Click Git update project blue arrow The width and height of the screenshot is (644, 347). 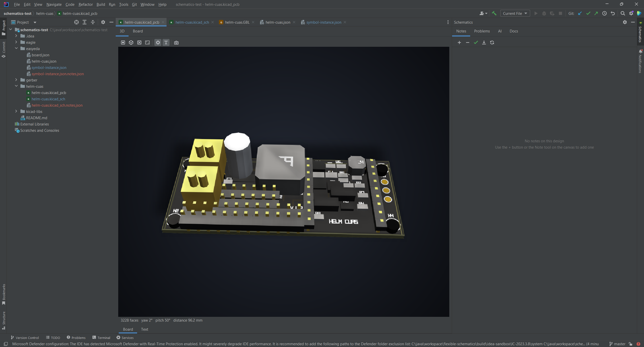[x=580, y=13]
